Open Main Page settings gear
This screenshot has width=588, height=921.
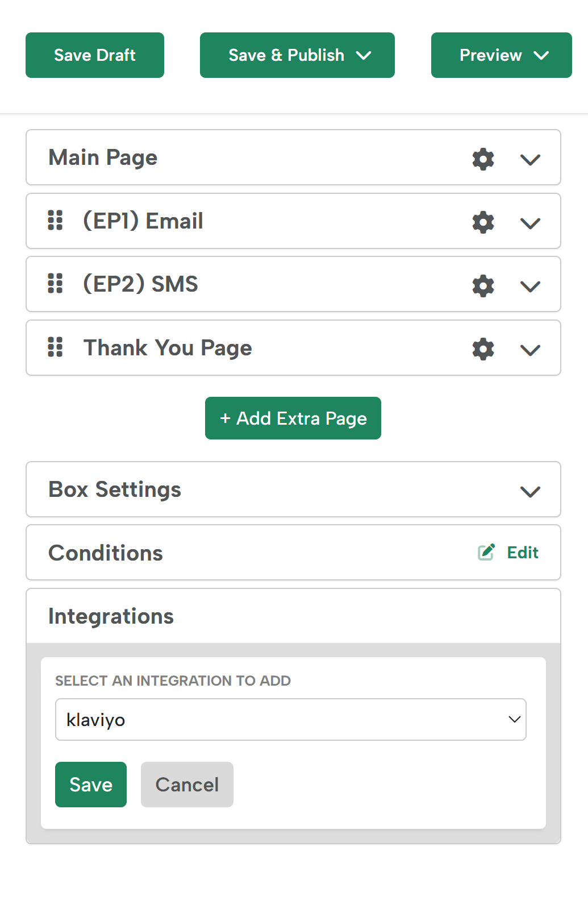[483, 159]
